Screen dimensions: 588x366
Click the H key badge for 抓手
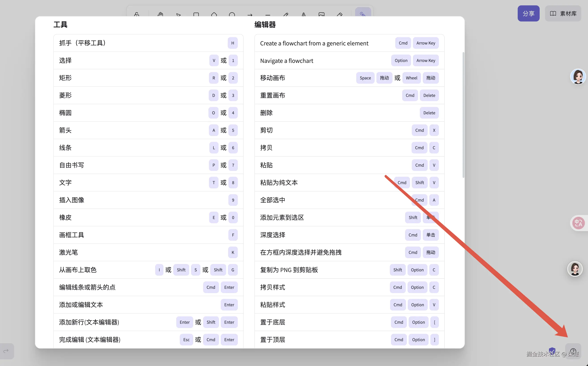(233, 43)
